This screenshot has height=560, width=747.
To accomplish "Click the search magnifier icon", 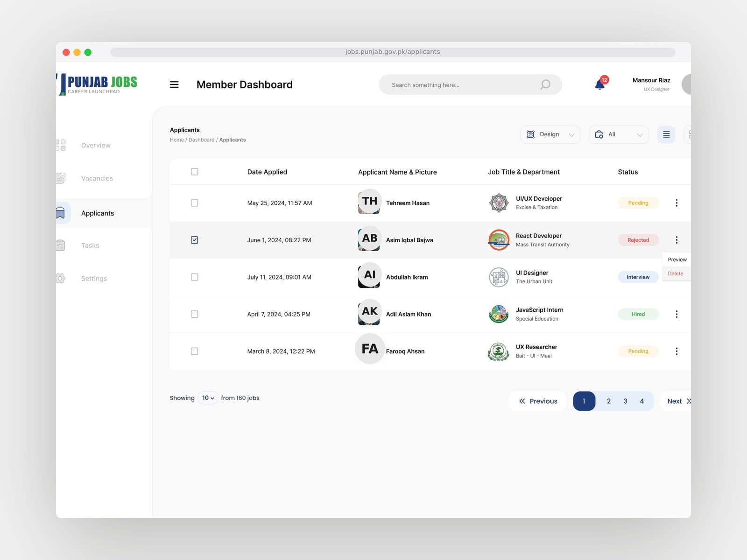I will pos(545,84).
